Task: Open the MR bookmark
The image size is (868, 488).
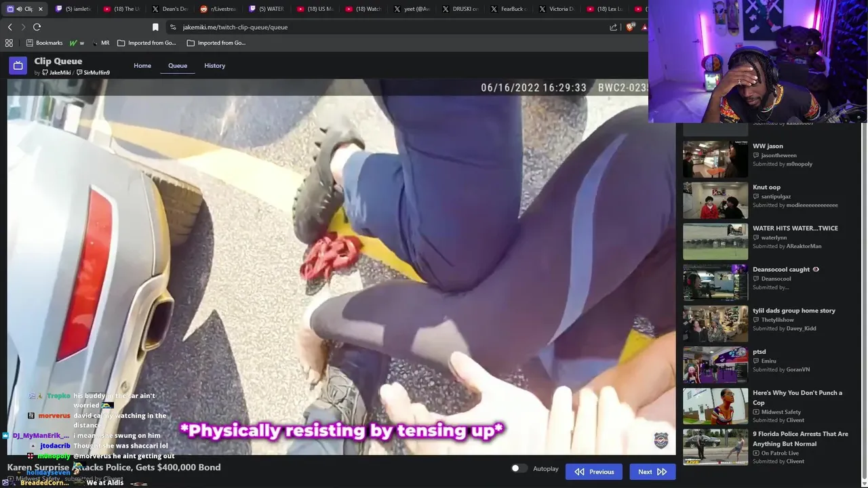Action: pyautogui.click(x=100, y=43)
